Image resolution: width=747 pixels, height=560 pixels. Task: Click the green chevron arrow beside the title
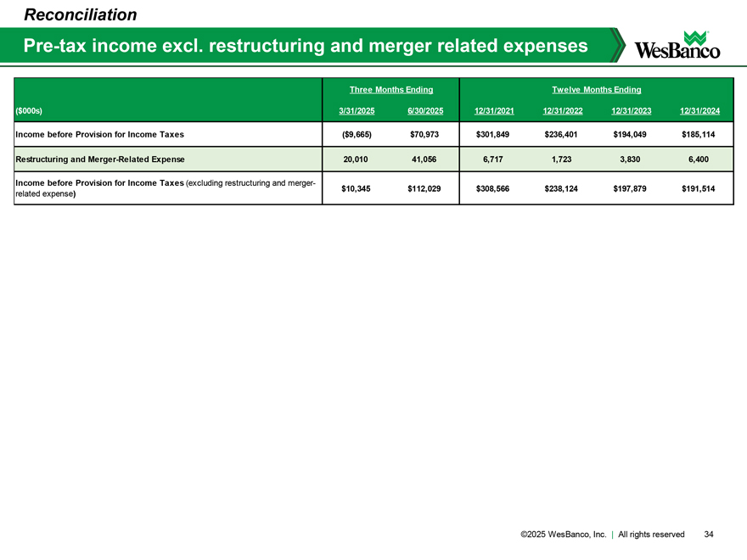[618, 45]
